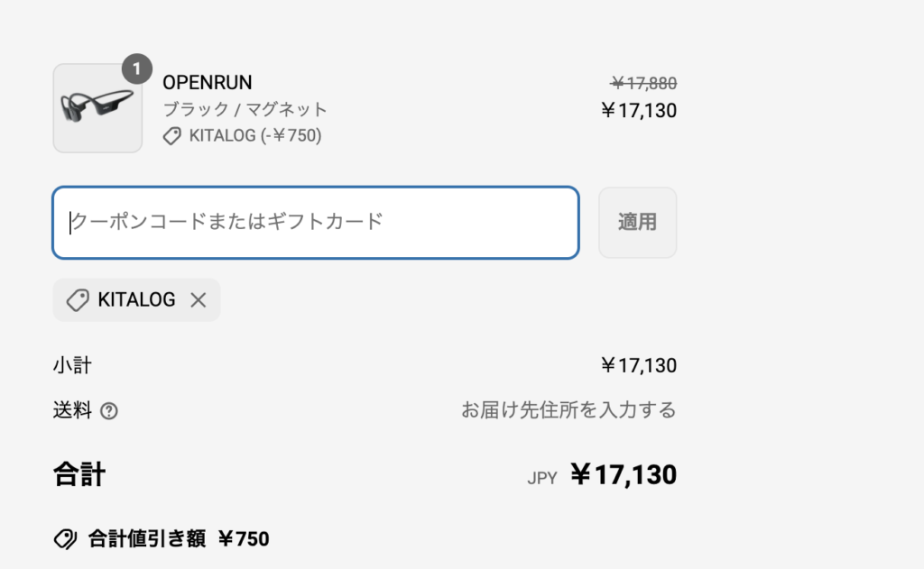This screenshot has width=924, height=569.
Task: Open the shipping help question mark icon
Action: tap(109, 410)
